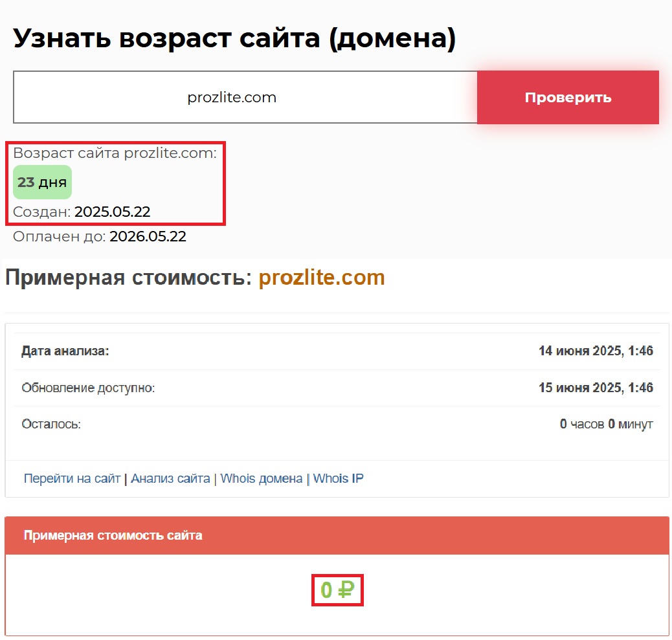Viewport: 672px width, 640px height.
Task: Open the Перейти на сайт link
Action: 72,479
